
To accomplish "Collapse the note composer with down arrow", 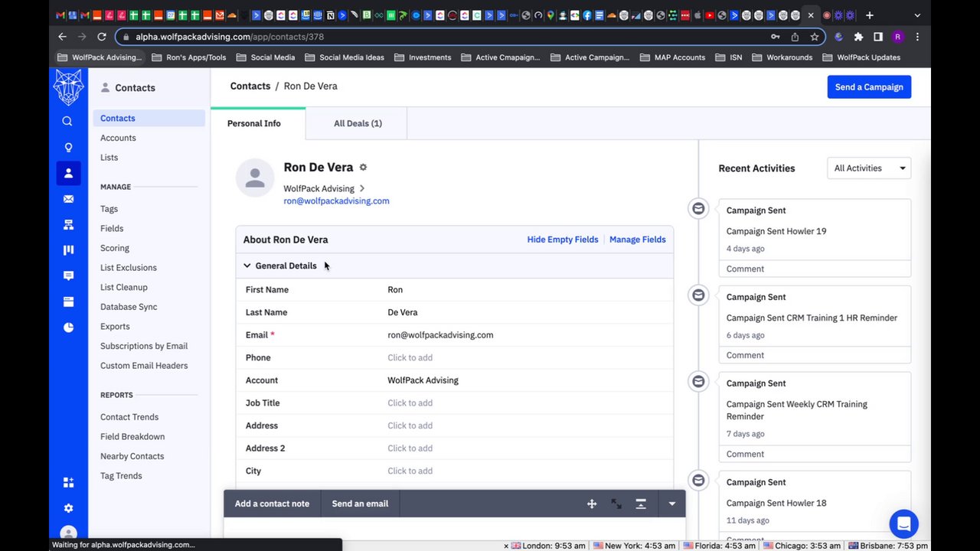I will [671, 504].
